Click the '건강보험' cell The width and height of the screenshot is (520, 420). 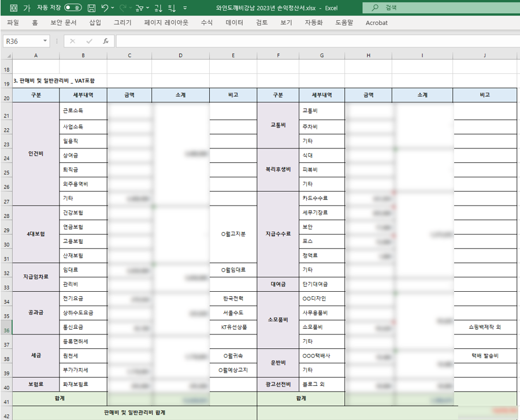[x=83, y=213]
